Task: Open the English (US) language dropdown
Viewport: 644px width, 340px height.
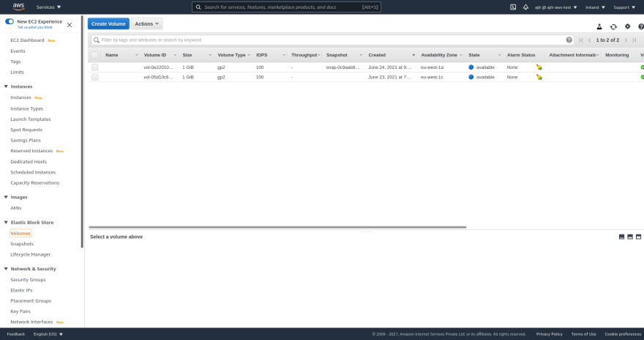Action: [x=48, y=334]
